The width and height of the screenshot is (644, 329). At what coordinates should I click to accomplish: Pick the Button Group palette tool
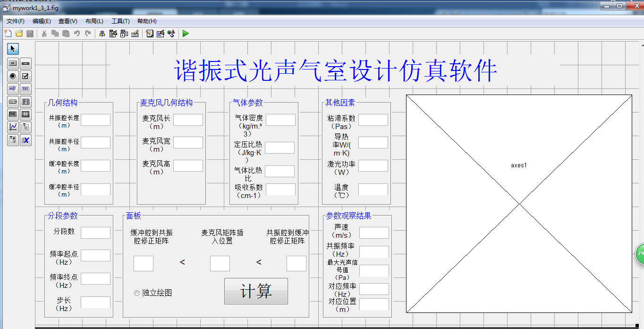click(x=13, y=140)
